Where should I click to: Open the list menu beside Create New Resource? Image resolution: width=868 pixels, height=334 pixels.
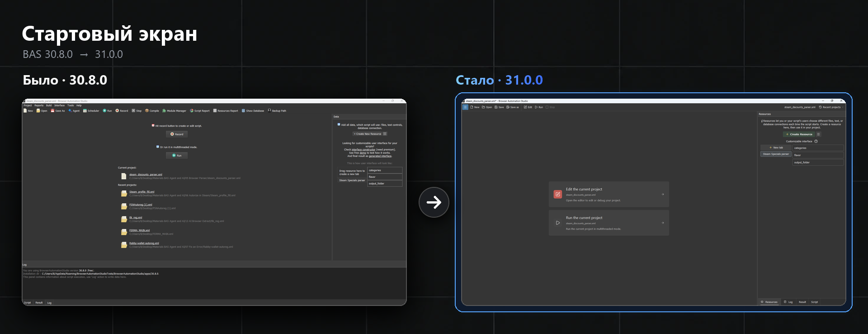385,134
